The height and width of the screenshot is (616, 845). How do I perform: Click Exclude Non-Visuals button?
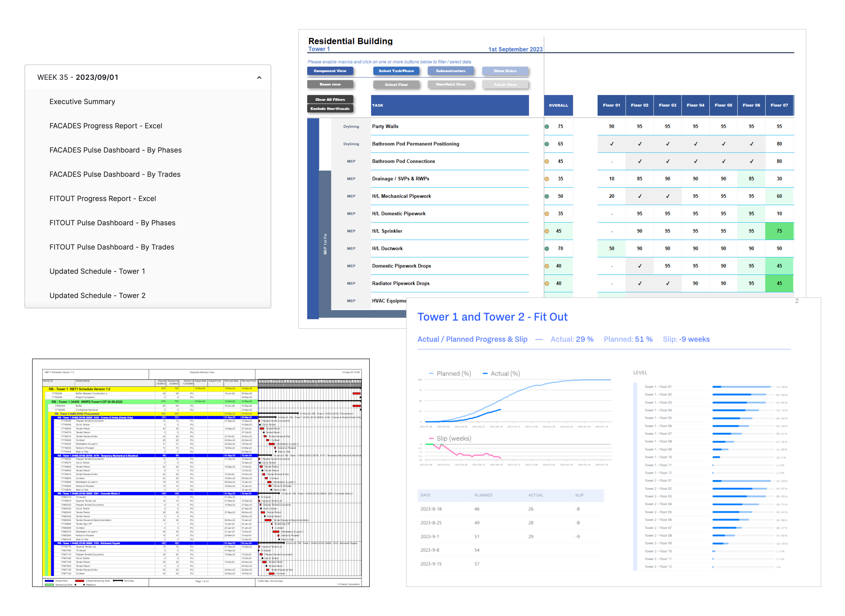(x=330, y=109)
